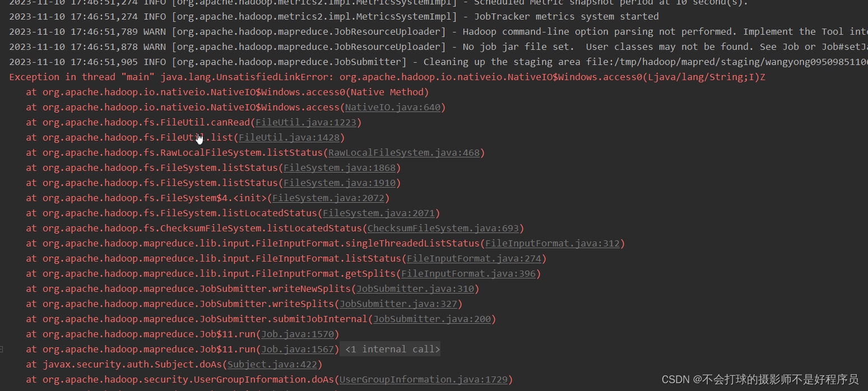Open the JobSubmitter.java:310 link
868x391 pixels.
pyautogui.click(x=416, y=288)
